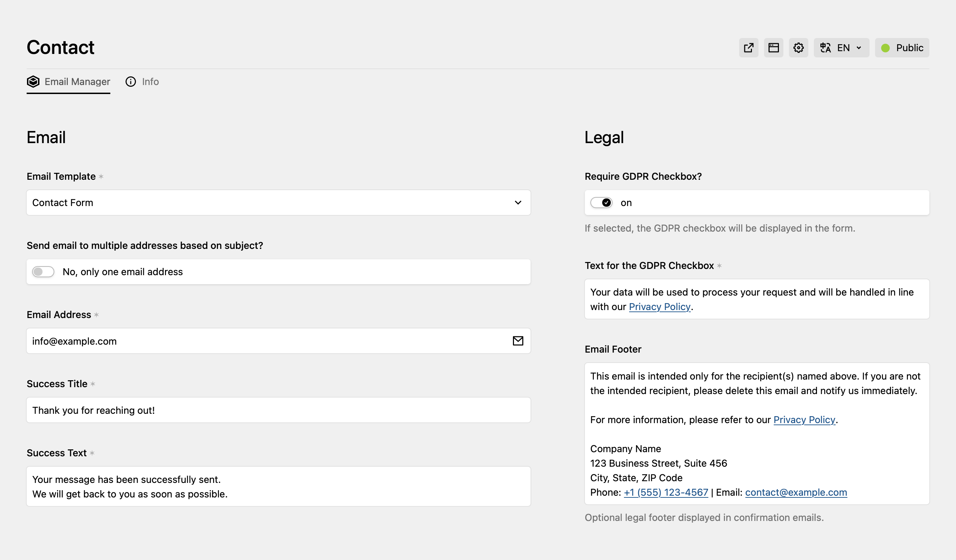Click inside the Success Title input field
Screen dimensions: 956x560
click(278, 410)
